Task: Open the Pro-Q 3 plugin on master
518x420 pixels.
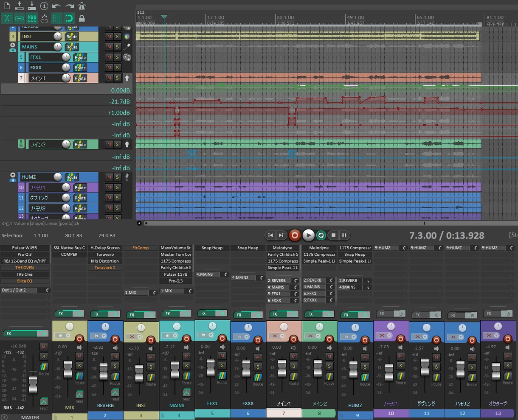Action: point(25,255)
